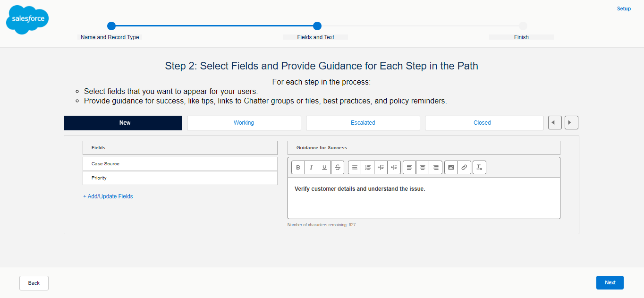This screenshot has height=298, width=644.
Task: Show the previous path step
Action: pyautogui.click(x=555, y=122)
